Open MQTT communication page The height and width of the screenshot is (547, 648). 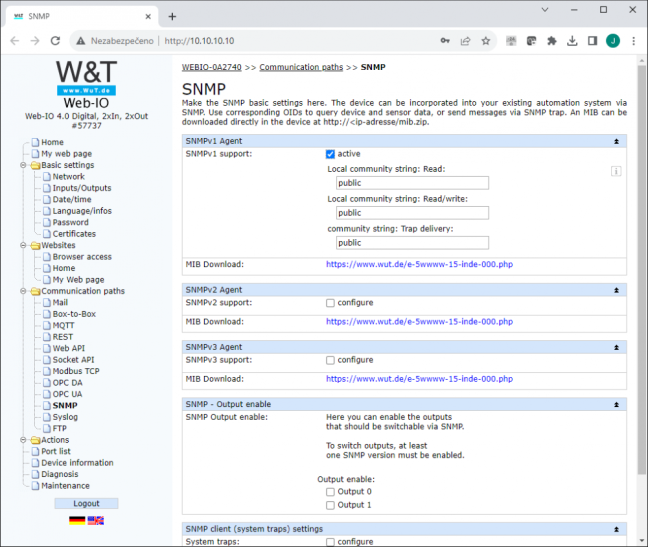click(63, 326)
